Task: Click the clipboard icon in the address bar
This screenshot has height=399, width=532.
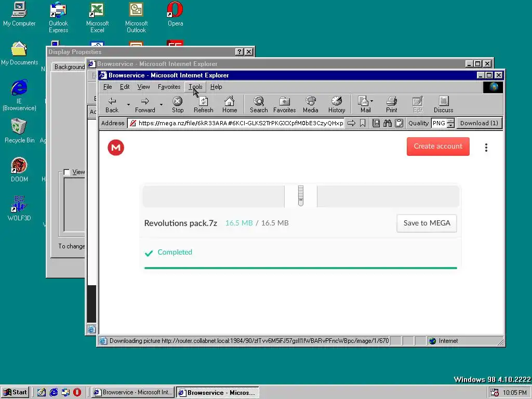Action: [x=399, y=123]
